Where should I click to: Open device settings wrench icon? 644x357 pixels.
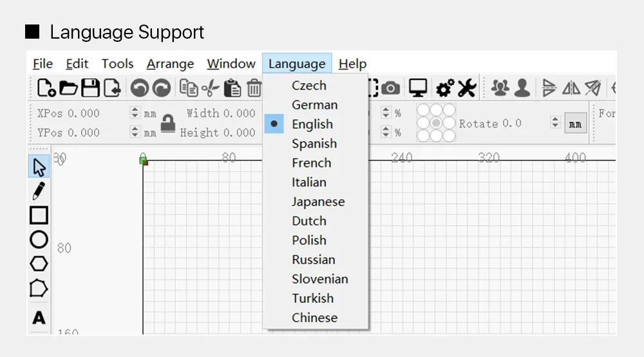point(466,88)
